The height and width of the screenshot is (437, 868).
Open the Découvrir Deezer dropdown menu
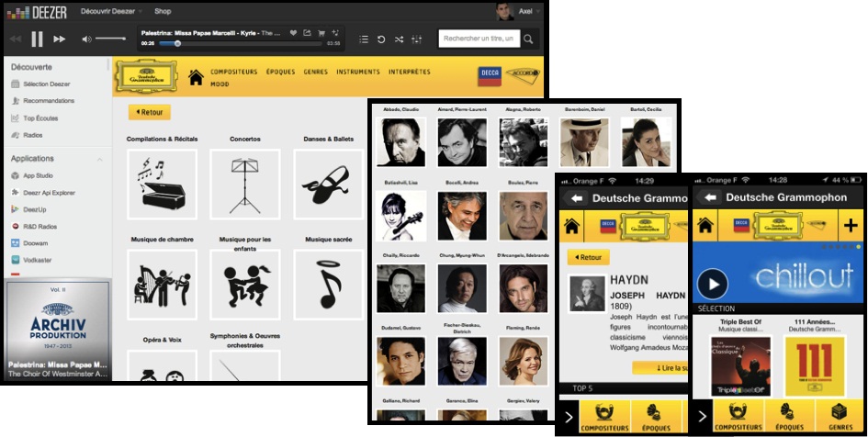(111, 11)
